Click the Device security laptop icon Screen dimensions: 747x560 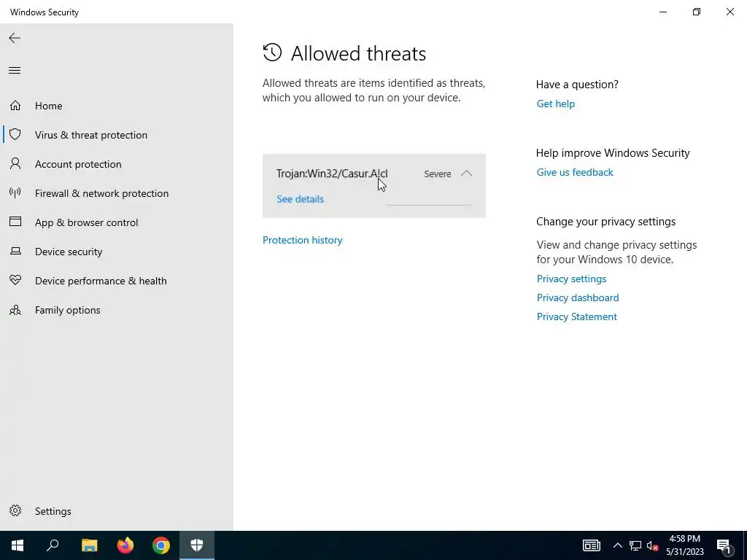15,251
